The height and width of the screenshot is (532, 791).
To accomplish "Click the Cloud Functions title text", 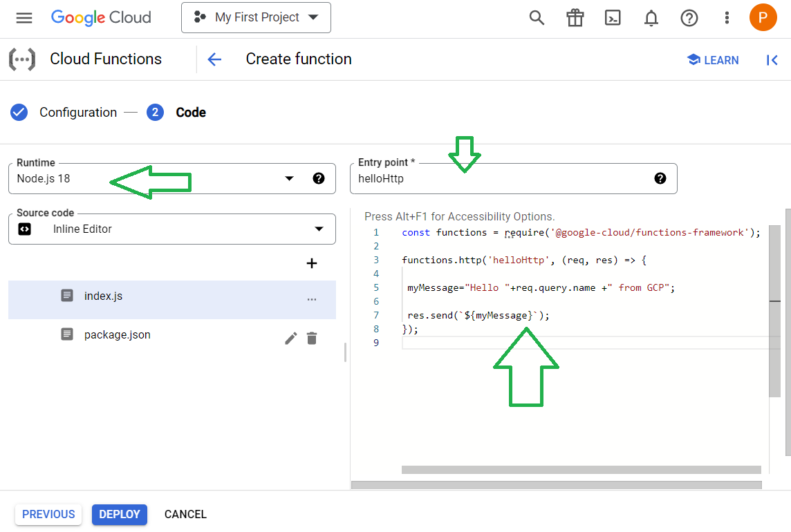I will pos(106,59).
